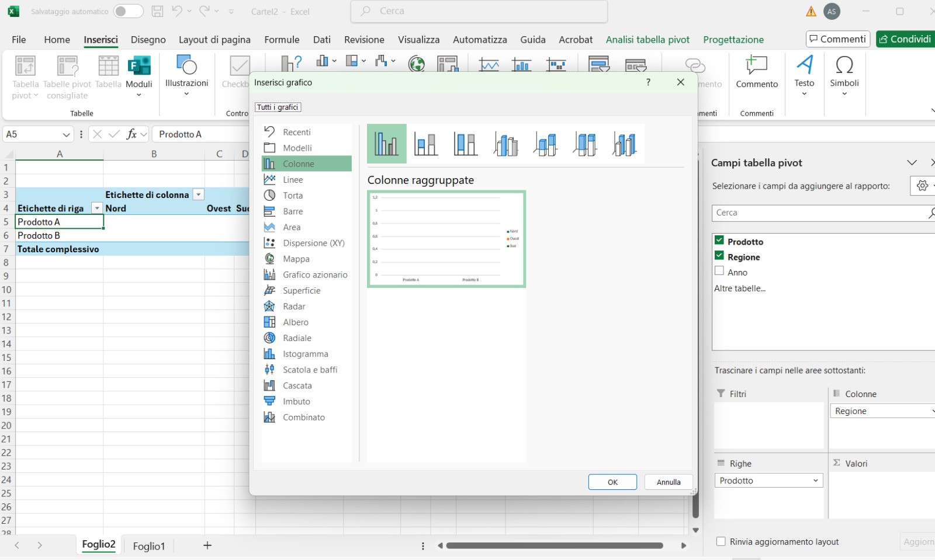Enable Rinvia aggiornamento layout checkbox
Screen dimensions: 935x560
tap(721, 541)
